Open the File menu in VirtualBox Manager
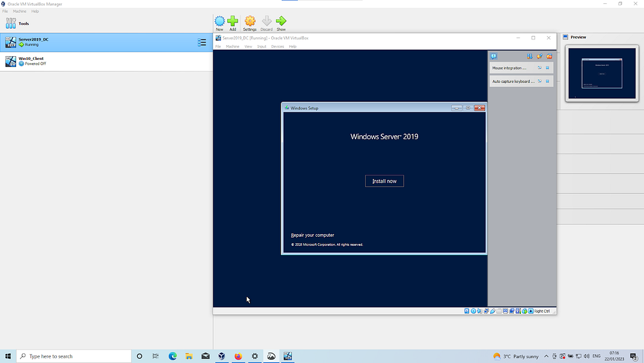The width and height of the screenshot is (644, 363). click(x=5, y=11)
